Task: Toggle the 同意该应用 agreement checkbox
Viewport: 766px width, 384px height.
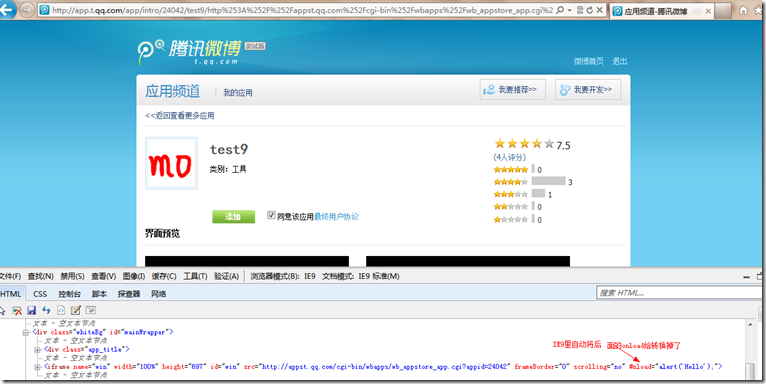Action: 271,215
